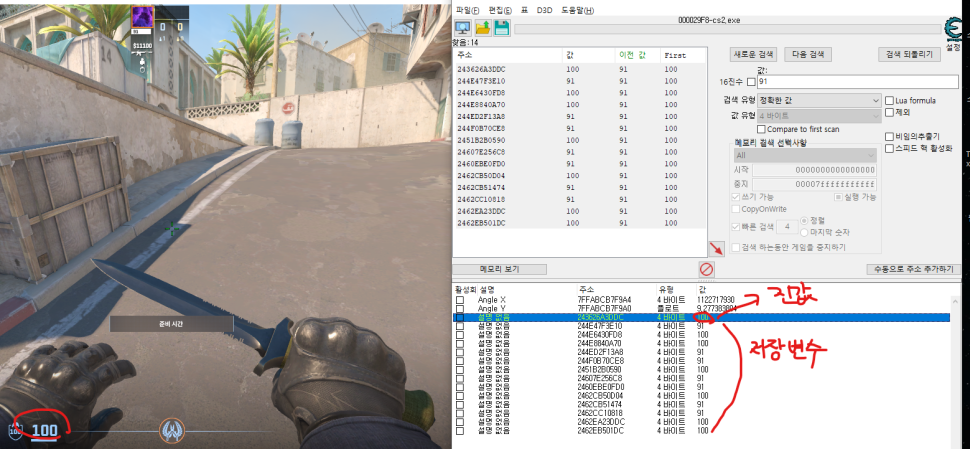Click address 2460EBE0FD0 in address list

tap(599, 387)
